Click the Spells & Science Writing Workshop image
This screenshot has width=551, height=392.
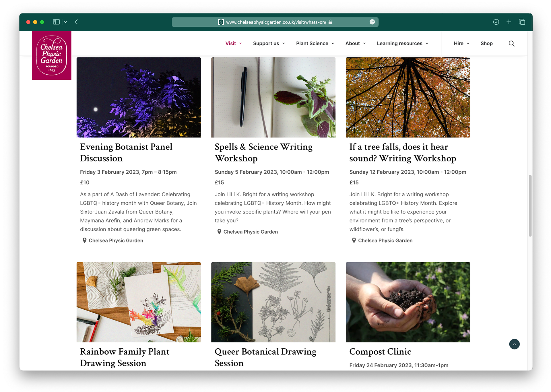pyautogui.click(x=273, y=97)
